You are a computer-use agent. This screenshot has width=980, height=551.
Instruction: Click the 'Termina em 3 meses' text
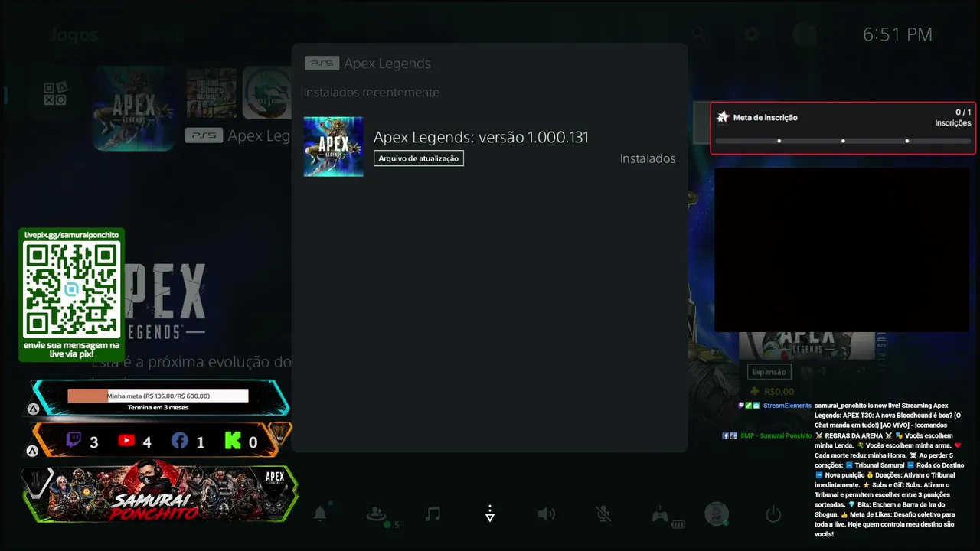158,408
